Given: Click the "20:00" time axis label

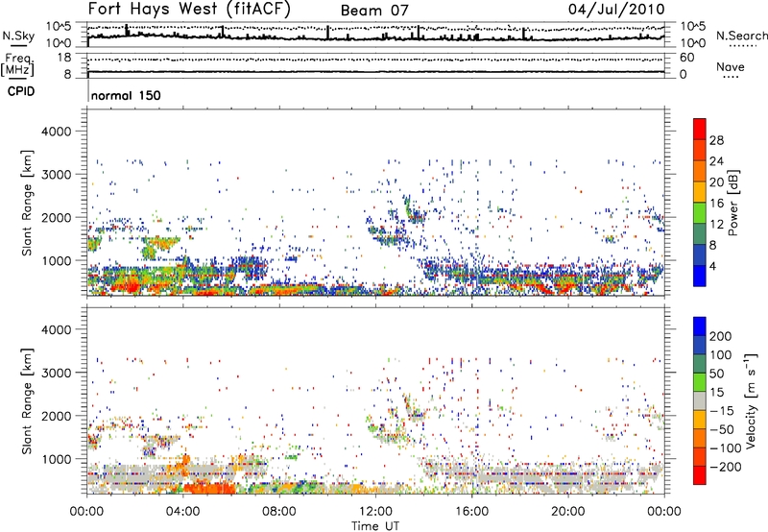Looking at the screenshot, I should 568,512.
